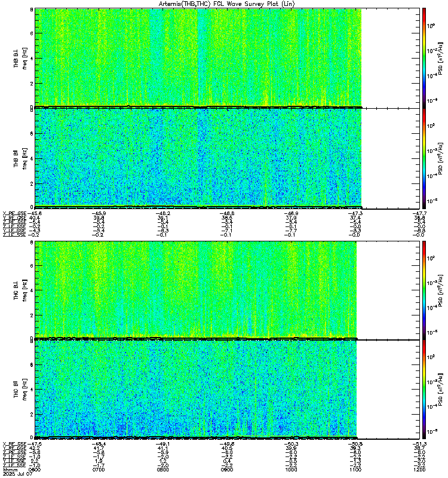Click the value "-45.8" in the THB table

pos(35,213)
